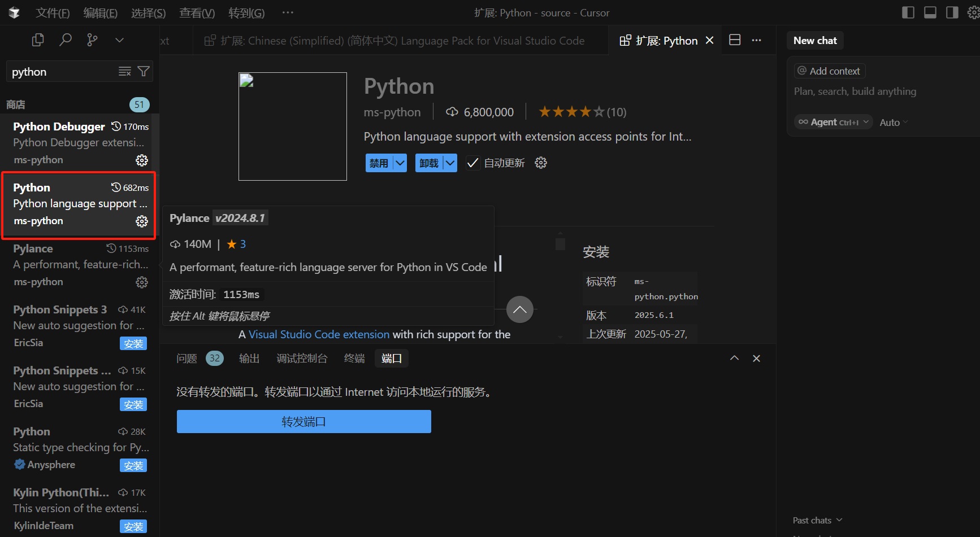Install Python Snippets 15K extension by EricSia
The image size is (980, 537).
[x=133, y=404]
